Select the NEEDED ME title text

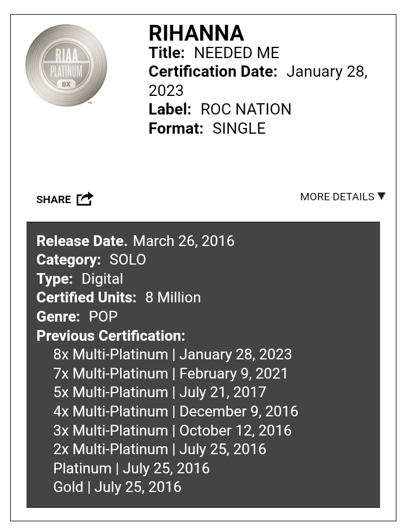click(x=236, y=53)
